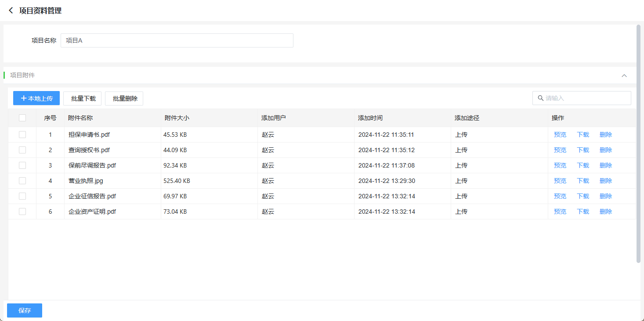The height and width of the screenshot is (321, 644).
Task: Delete the 保前尽调报告.pdf attachment
Action: pos(605,165)
